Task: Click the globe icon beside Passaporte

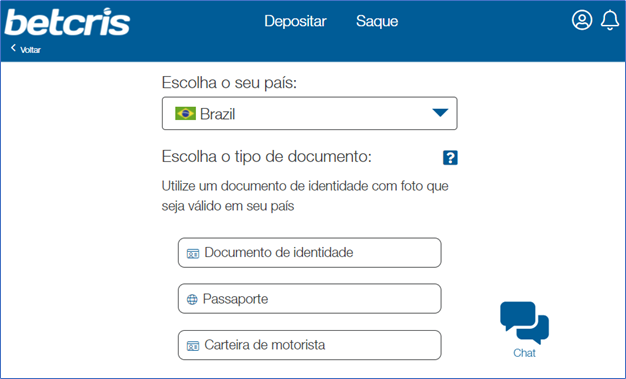Action: [192, 299]
